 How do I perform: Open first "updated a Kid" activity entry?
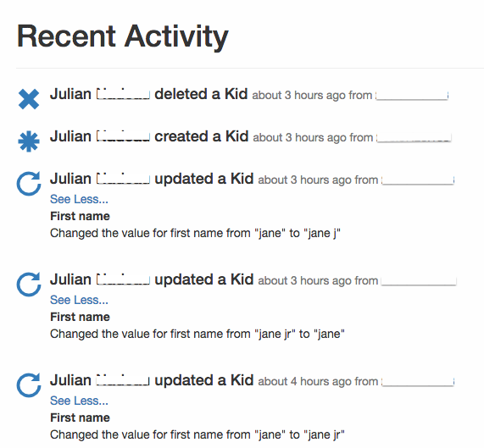(204, 179)
